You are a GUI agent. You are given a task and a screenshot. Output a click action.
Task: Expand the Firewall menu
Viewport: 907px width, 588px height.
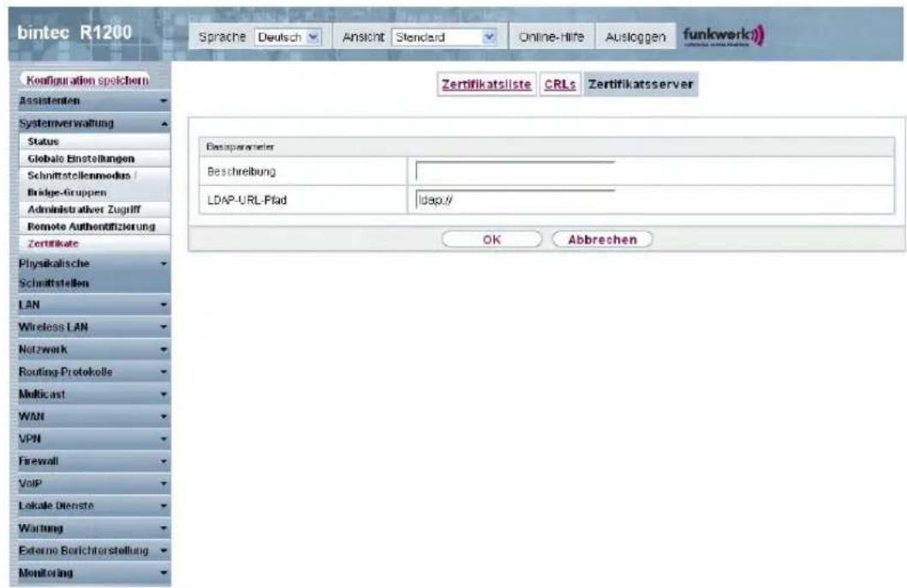[93, 461]
